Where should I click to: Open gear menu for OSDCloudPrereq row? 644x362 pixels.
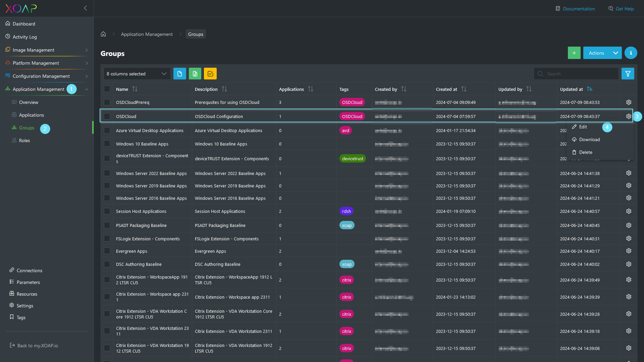point(629,102)
